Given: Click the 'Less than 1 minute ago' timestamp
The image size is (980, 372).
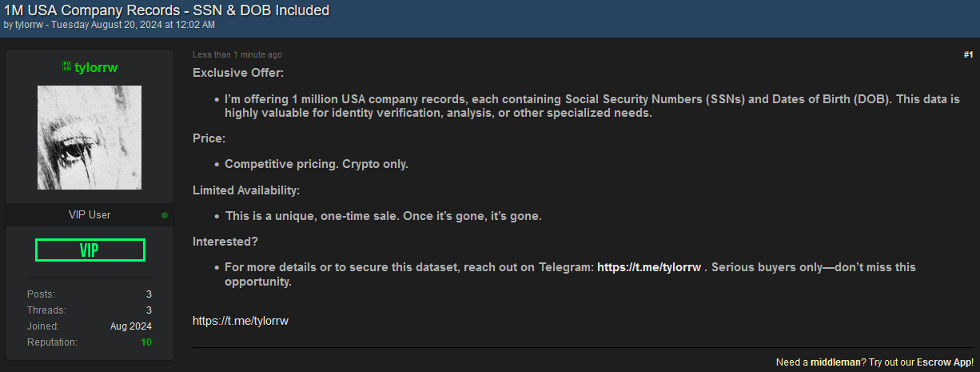Looking at the screenshot, I should pos(237,55).
